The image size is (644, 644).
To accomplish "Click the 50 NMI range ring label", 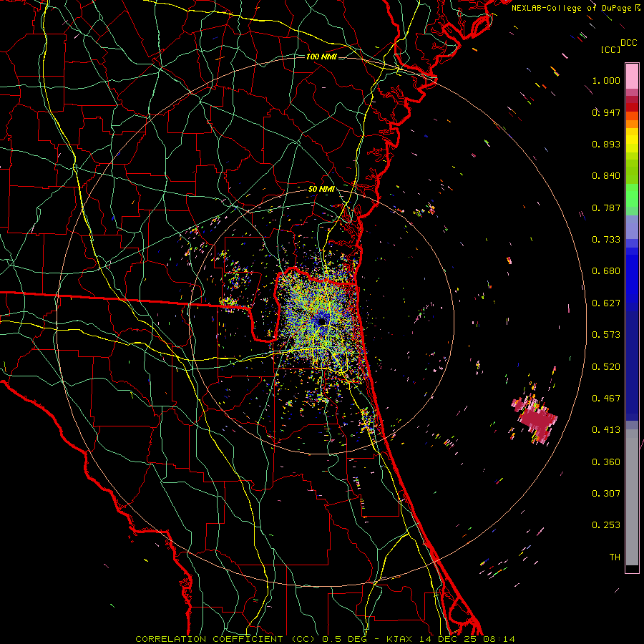I will [321, 189].
